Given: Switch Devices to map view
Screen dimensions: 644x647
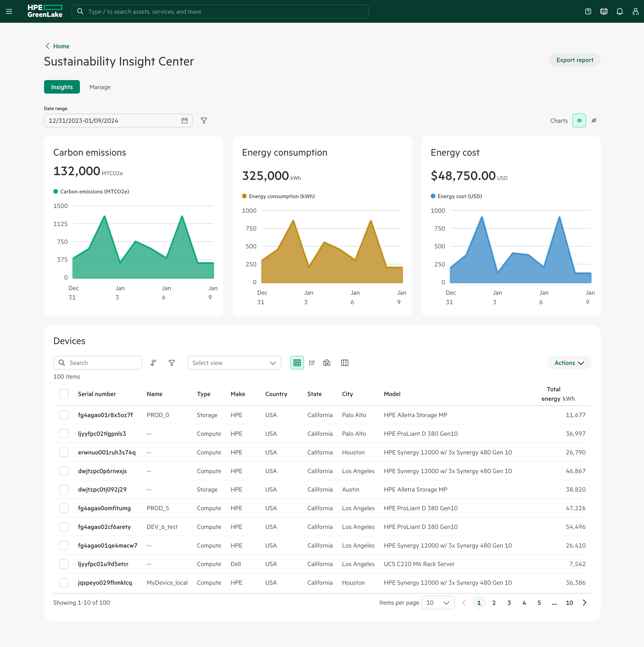Looking at the screenshot, I should tap(327, 363).
